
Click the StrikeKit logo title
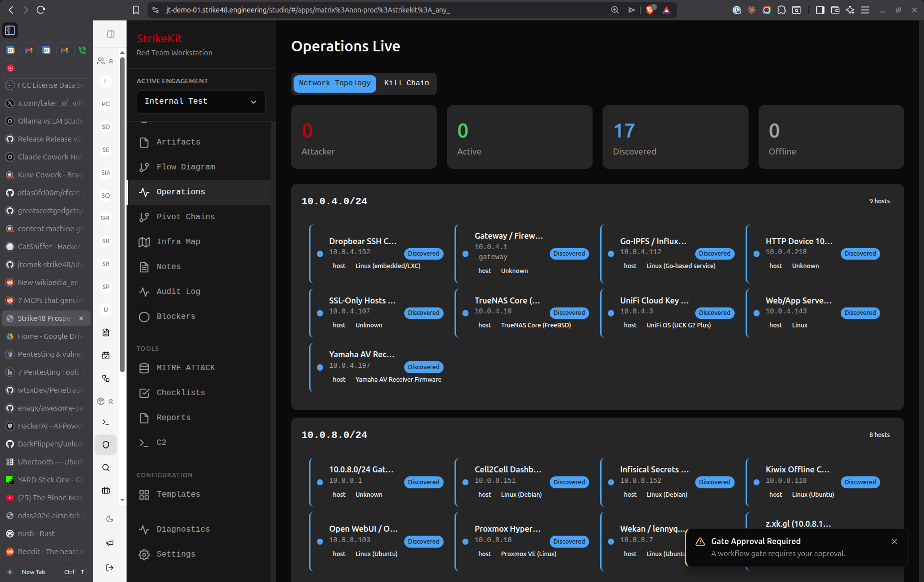pyautogui.click(x=159, y=39)
